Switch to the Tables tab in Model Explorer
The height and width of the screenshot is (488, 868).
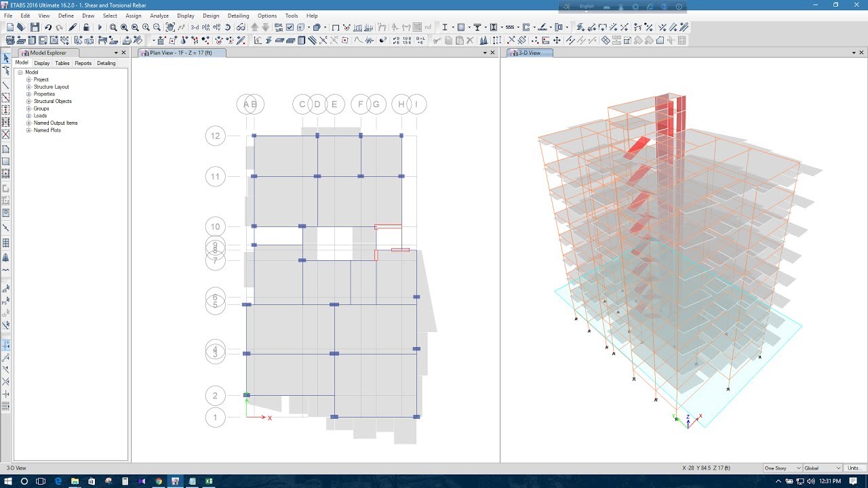click(62, 62)
